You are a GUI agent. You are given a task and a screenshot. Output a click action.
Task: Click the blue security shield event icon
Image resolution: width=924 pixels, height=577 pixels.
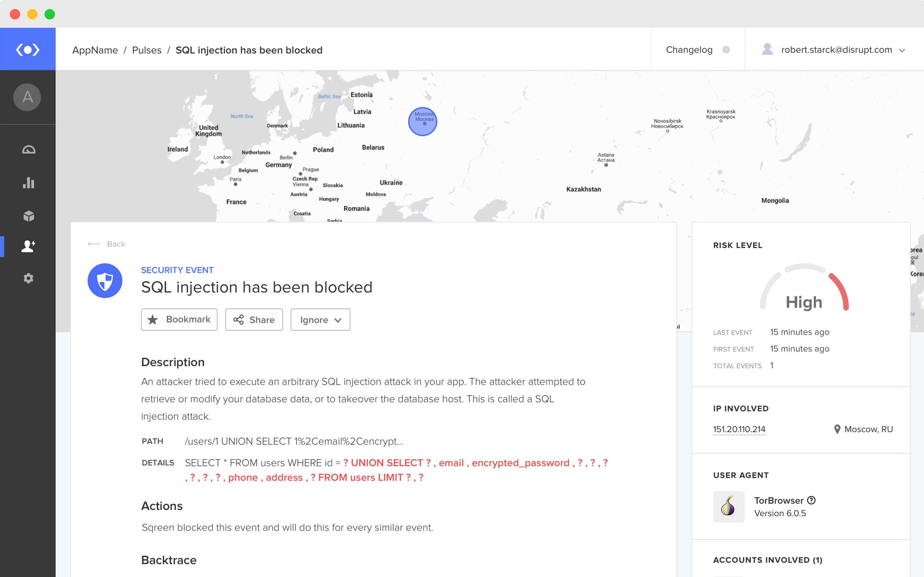point(105,281)
